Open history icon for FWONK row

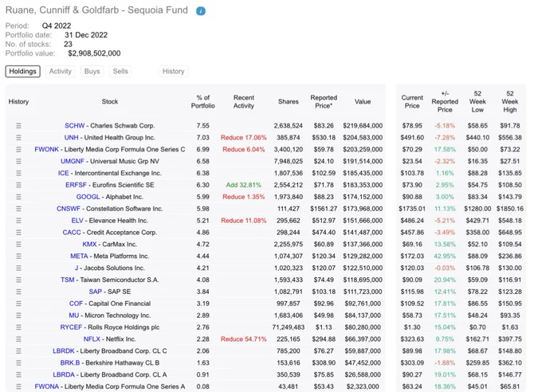tap(18, 149)
